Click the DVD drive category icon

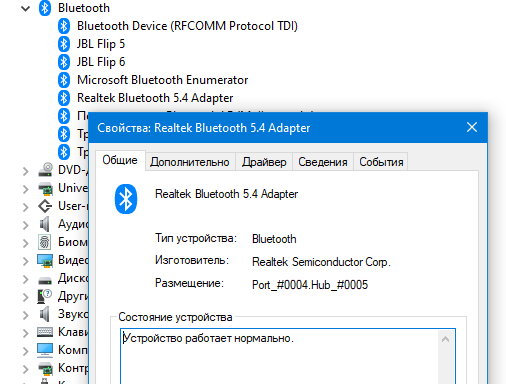pos(45,170)
